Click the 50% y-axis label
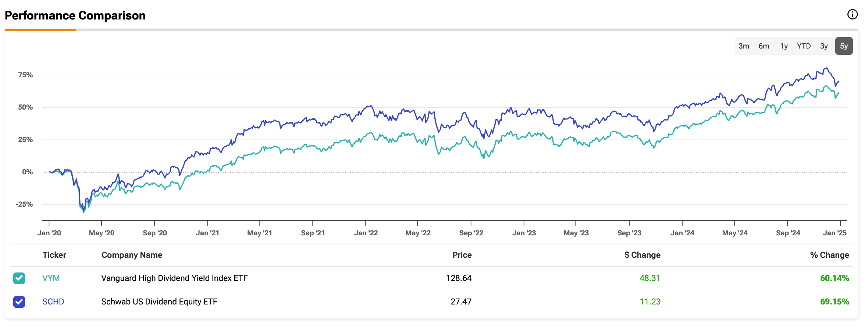The image size is (868, 328). point(25,107)
